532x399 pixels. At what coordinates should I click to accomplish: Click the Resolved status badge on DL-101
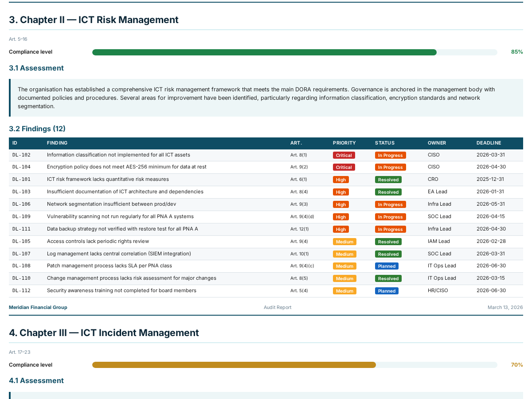tap(388, 180)
